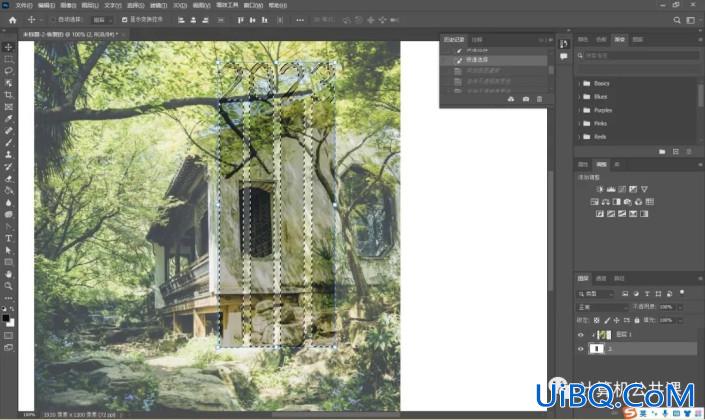This screenshot has width=705, height=420.
Task: Click the search magnifier icon top right
Action: (677, 20)
